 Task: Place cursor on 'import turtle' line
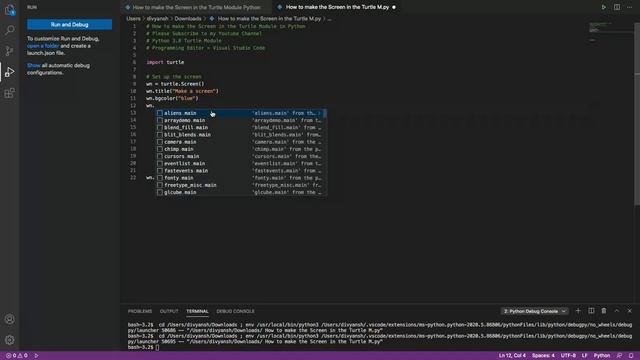165,62
